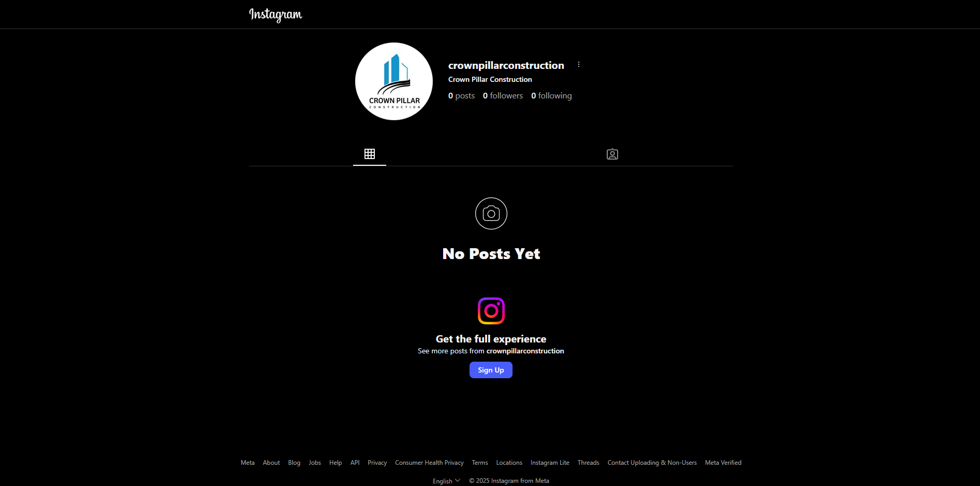Viewport: 980px width, 486px height.
Task: Open the 0 followers list
Action: click(503, 96)
